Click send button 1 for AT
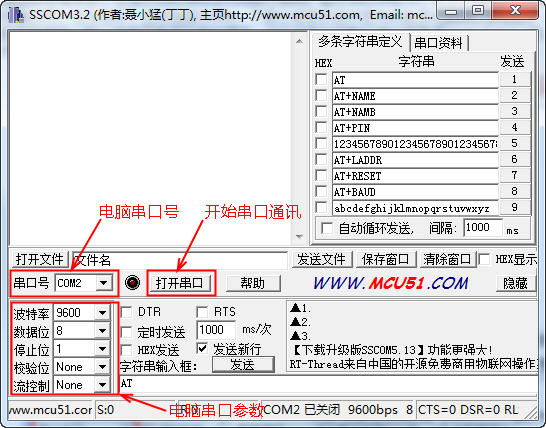 (x=515, y=79)
